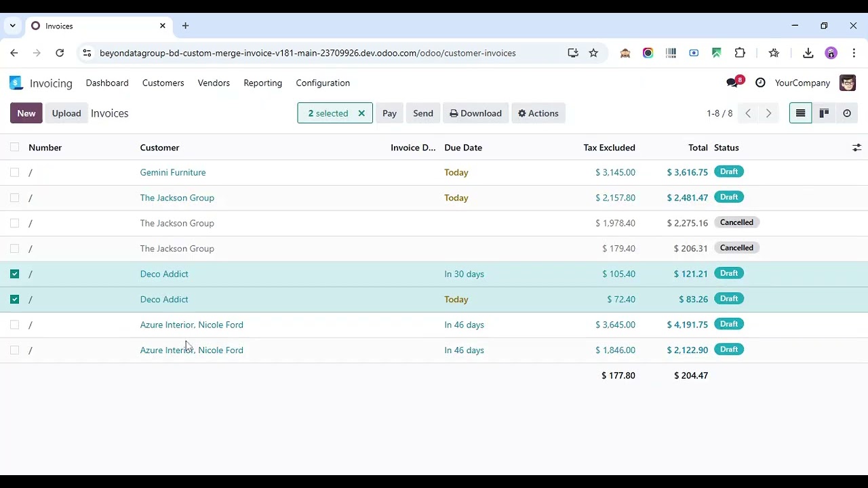868x488 pixels.
Task: Clear the 2 selected records with X
Action: click(x=361, y=113)
